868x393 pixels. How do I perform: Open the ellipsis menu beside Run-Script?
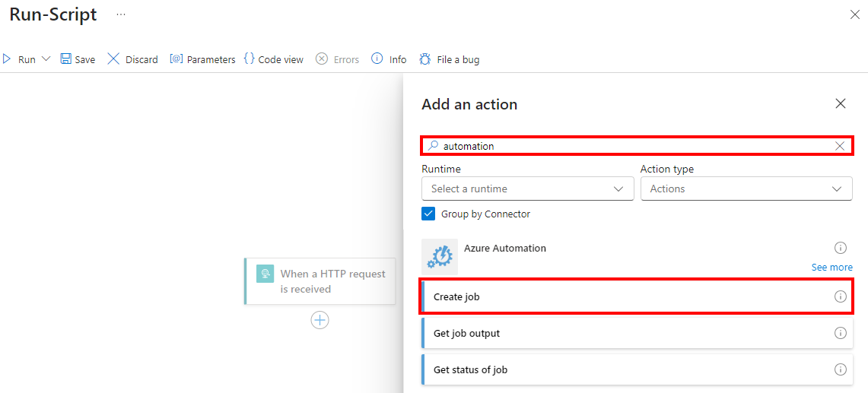click(121, 14)
